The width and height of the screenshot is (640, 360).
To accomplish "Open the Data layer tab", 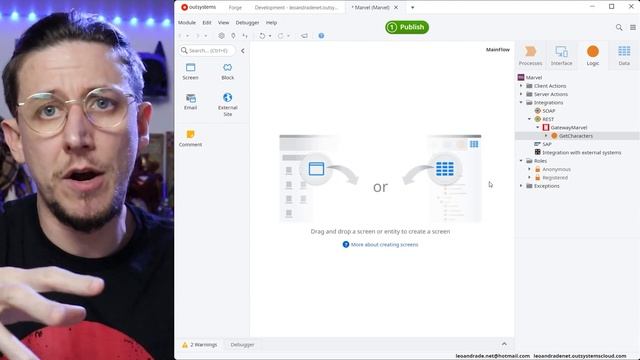I will click(x=624, y=55).
